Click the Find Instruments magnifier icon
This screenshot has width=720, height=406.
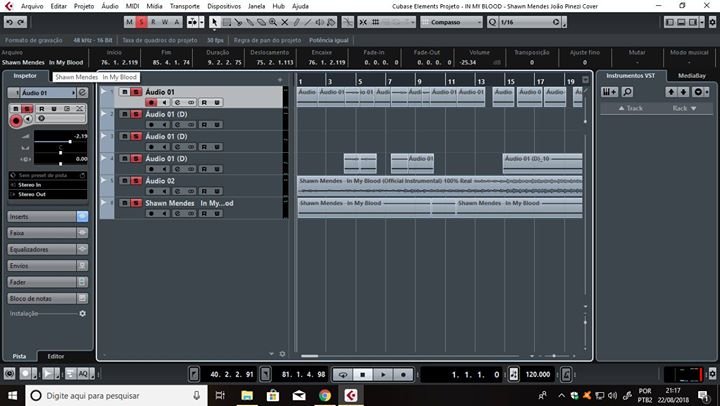coord(627,92)
